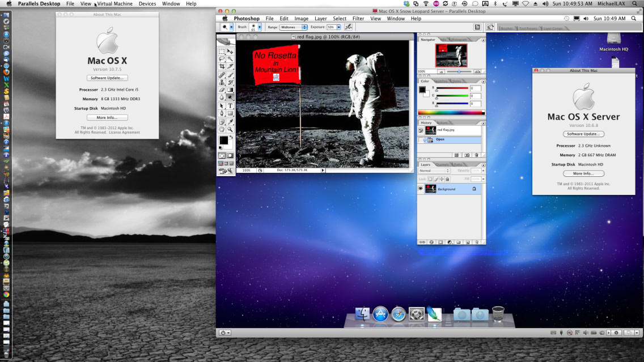Click the Lasso tool

pos(222,59)
